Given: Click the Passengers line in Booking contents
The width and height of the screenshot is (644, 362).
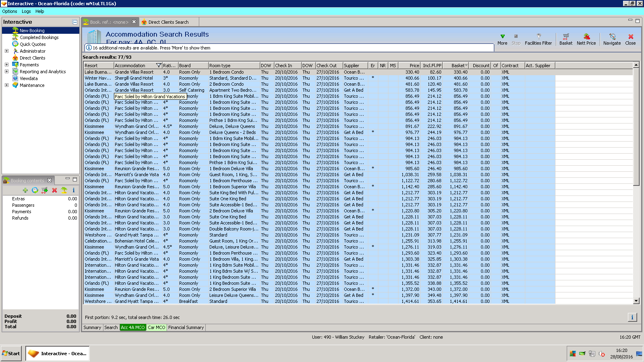Looking at the screenshot, I should (40, 205).
